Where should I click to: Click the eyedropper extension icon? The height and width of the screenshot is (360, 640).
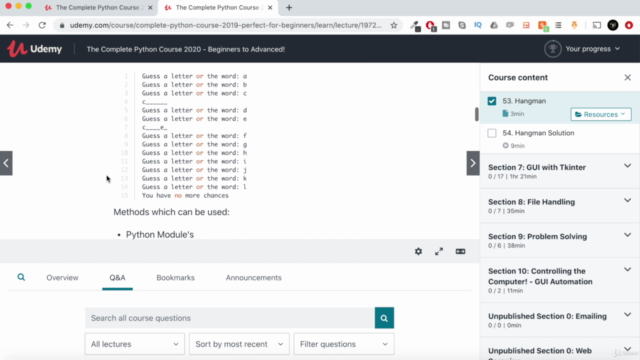click(415, 26)
